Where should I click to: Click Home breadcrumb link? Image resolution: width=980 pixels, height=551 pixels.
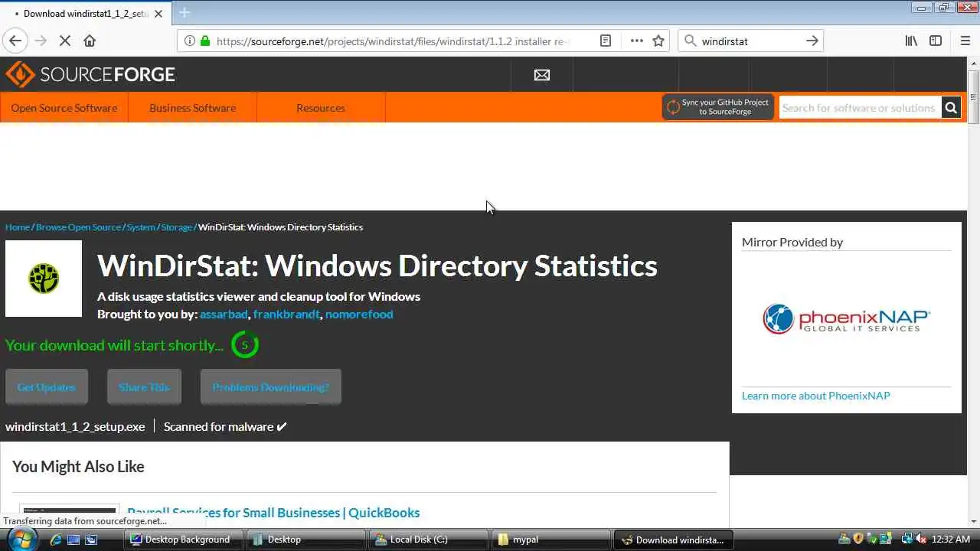[18, 227]
